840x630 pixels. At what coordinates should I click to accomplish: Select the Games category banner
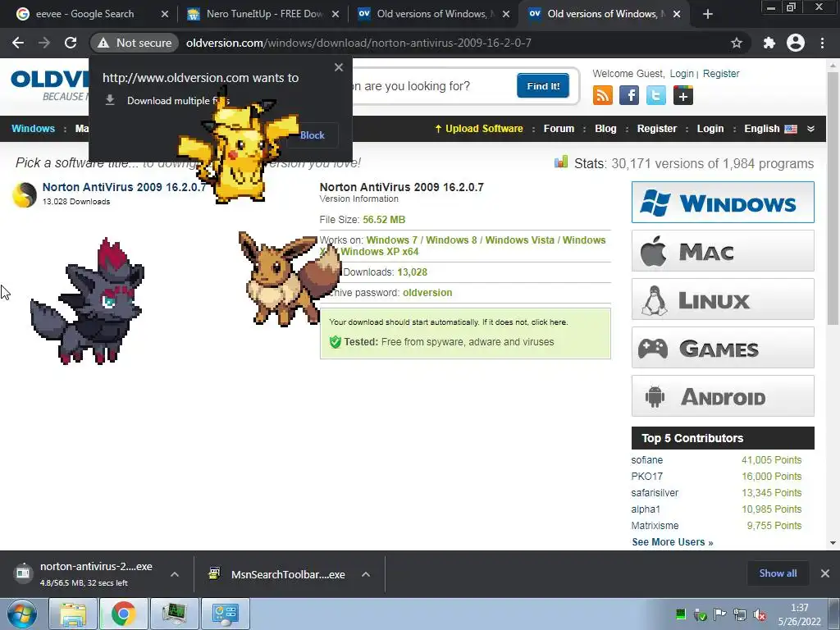(x=723, y=348)
